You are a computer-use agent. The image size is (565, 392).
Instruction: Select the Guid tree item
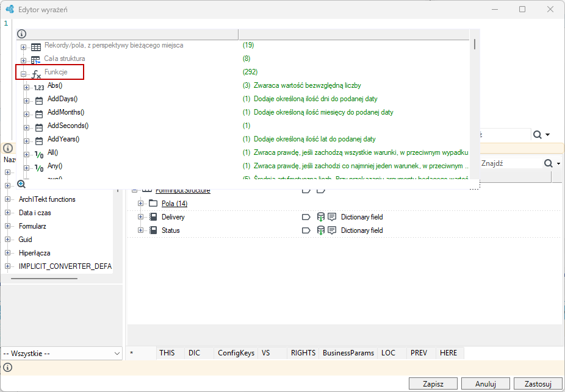point(25,240)
